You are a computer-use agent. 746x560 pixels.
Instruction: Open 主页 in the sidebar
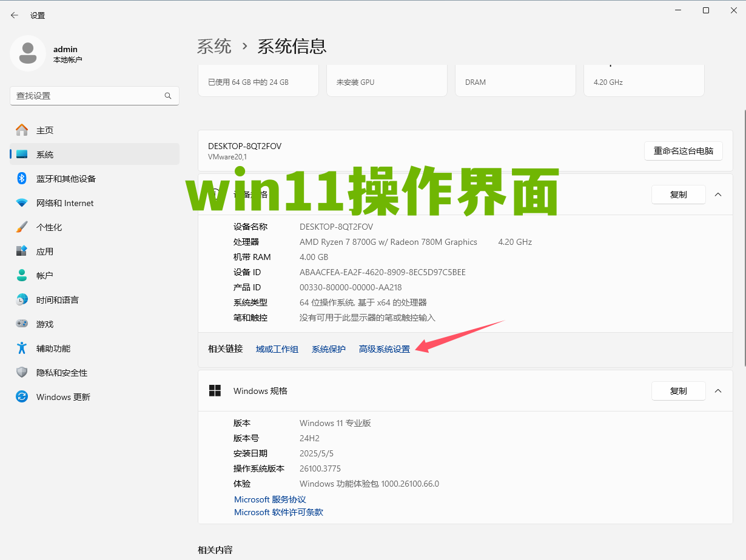(95, 130)
